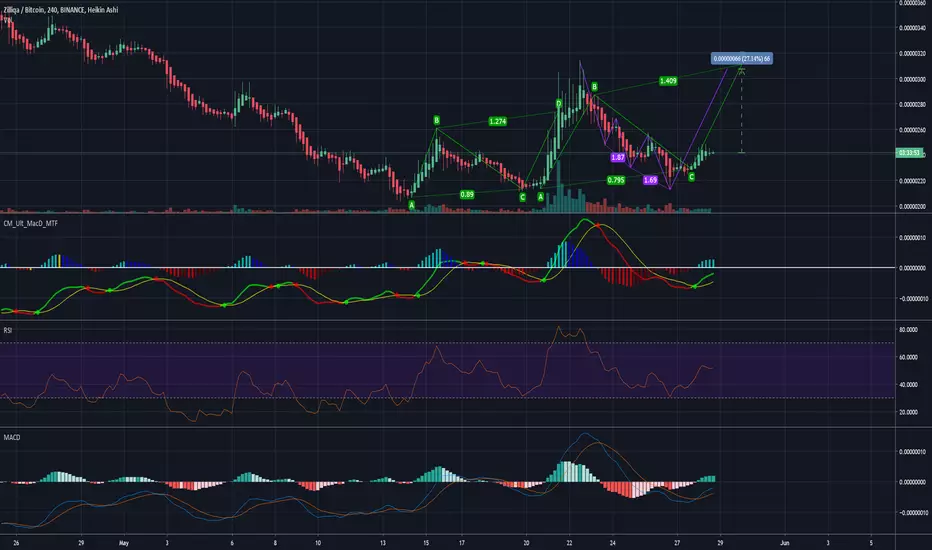
Task: Click the B point label beside 1.409
Action: coord(594,87)
